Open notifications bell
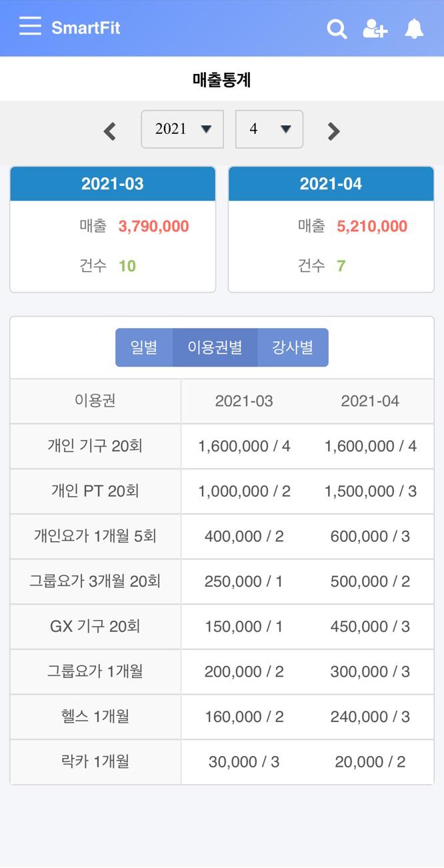This screenshot has height=868, width=444. (414, 29)
